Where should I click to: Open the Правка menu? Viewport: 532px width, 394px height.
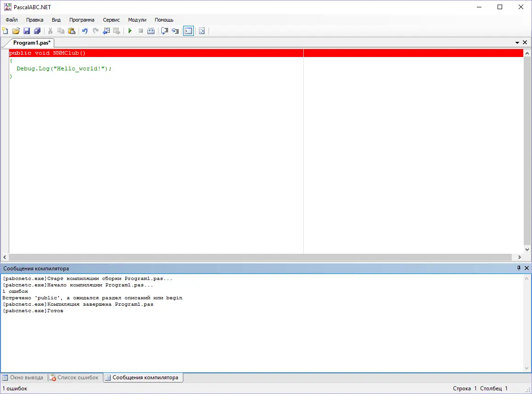coord(34,20)
